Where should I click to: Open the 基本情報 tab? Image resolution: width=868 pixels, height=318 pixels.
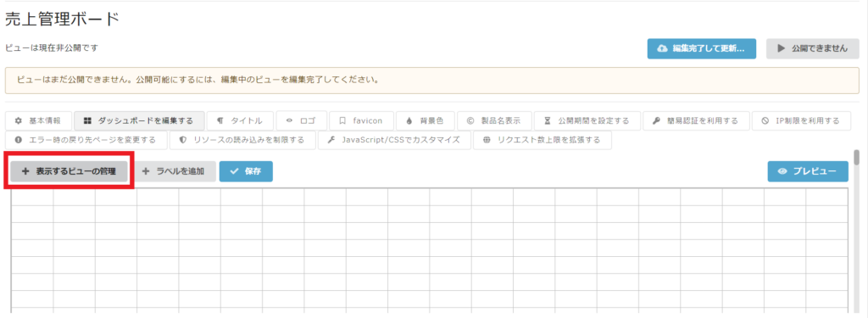39,120
